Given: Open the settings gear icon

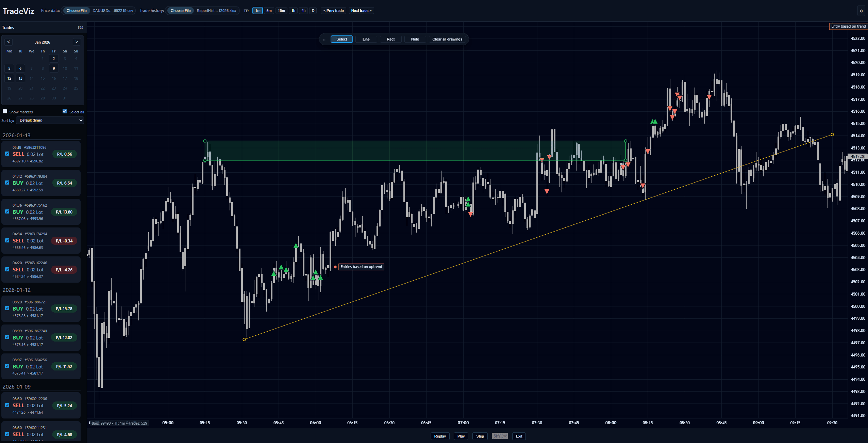Looking at the screenshot, I should [x=861, y=11].
